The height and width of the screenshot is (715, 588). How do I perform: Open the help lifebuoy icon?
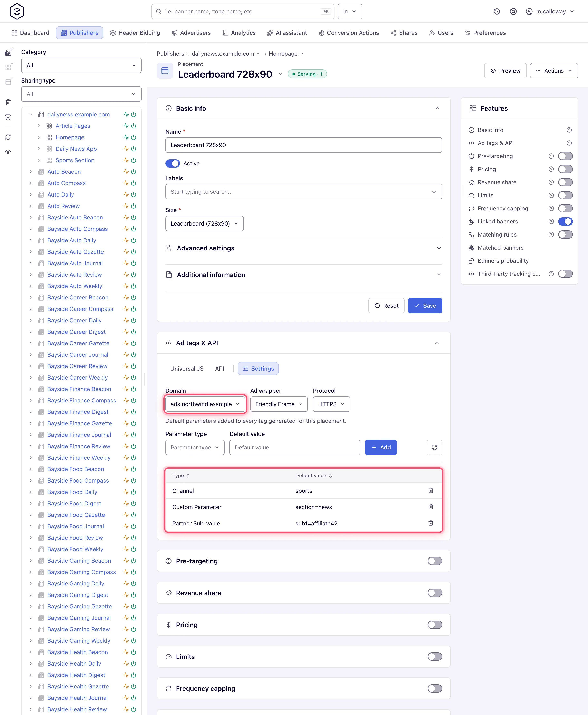[513, 11]
